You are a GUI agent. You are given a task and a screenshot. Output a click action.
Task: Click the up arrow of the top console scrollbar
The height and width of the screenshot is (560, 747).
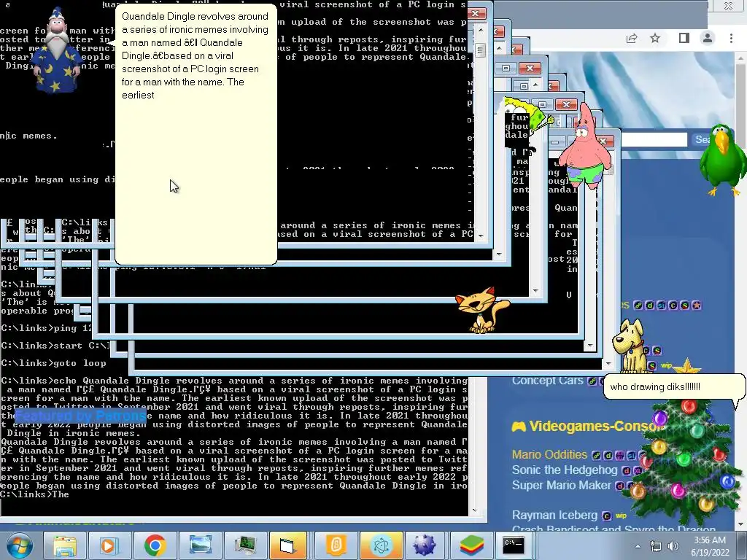(481, 30)
